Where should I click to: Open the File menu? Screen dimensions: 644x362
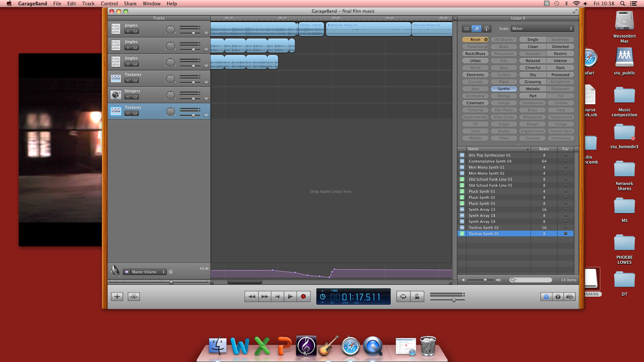(57, 4)
